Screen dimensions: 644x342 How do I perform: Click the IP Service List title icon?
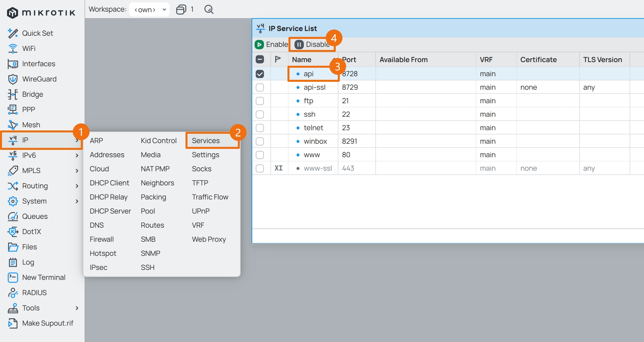tap(260, 28)
